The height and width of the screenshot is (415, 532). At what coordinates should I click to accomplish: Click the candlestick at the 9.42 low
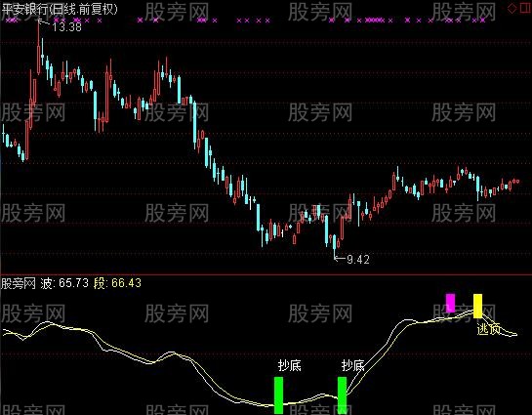pyautogui.click(x=335, y=246)
